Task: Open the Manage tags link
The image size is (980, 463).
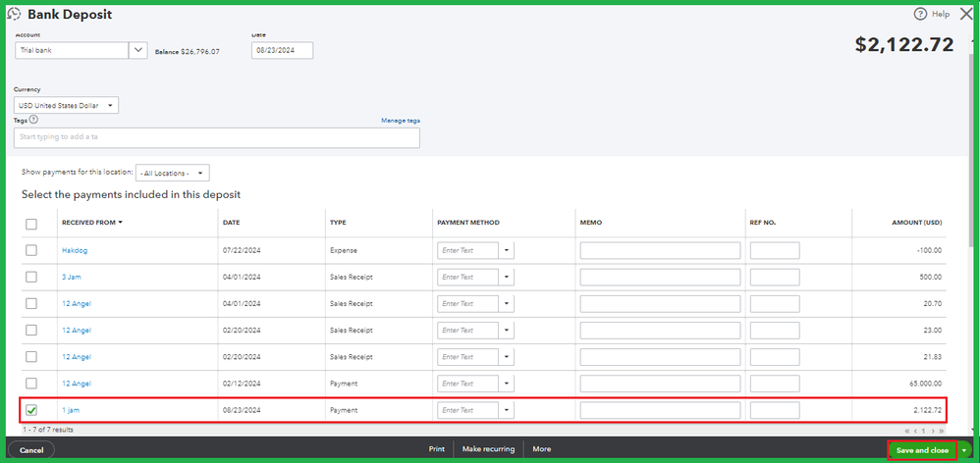Action: tap(401, 121)
